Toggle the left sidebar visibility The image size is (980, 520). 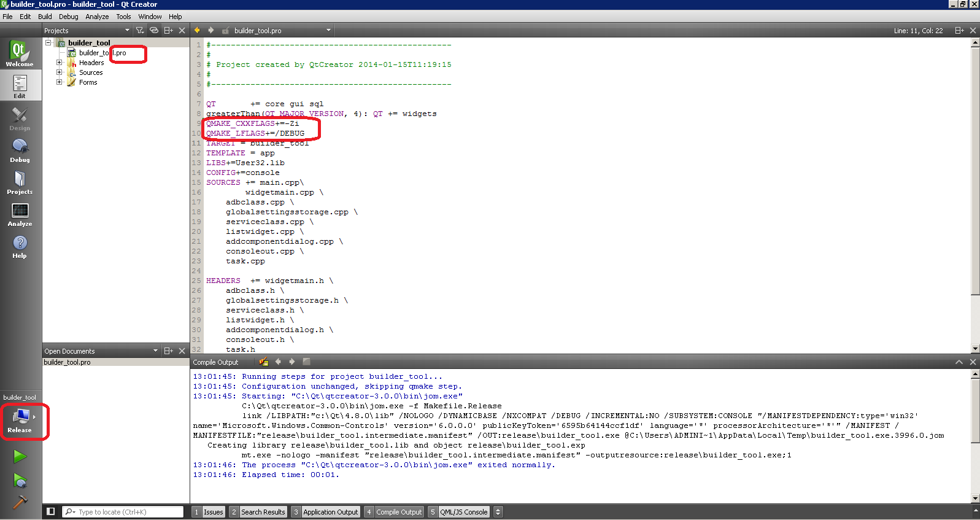[x=51, y=511]
